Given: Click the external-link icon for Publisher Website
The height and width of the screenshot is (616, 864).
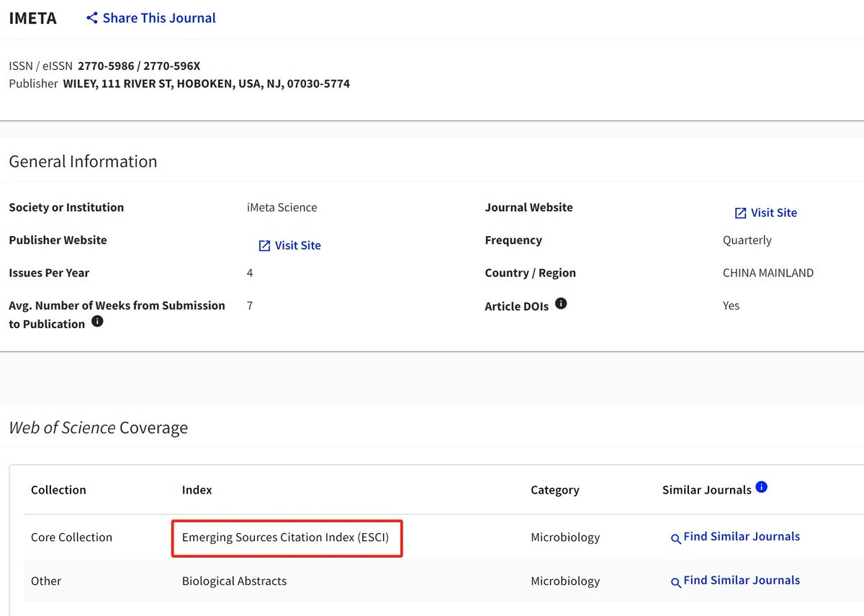Looking at the screenshot, I should click(264, 245).
